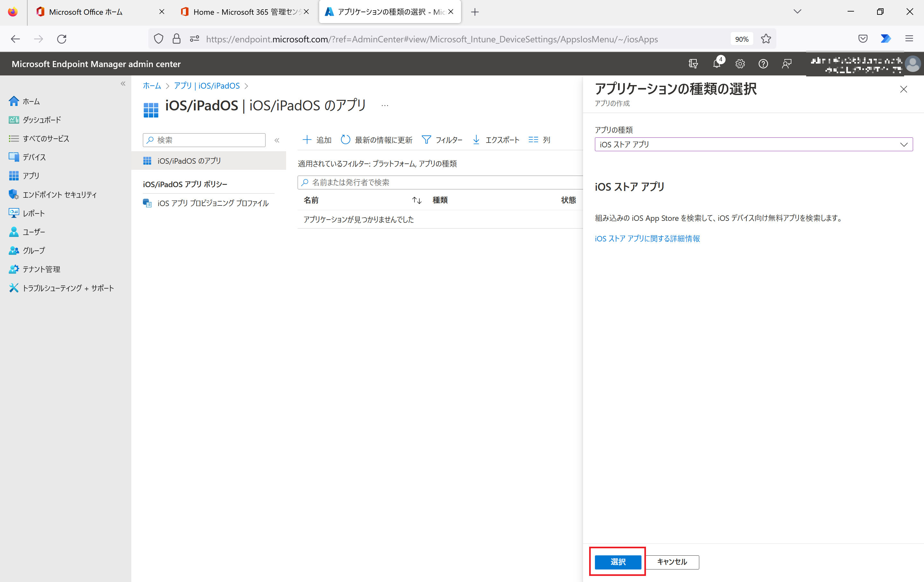
Task: Click the site permissions icon in the address bar
Action: [195, 39]
